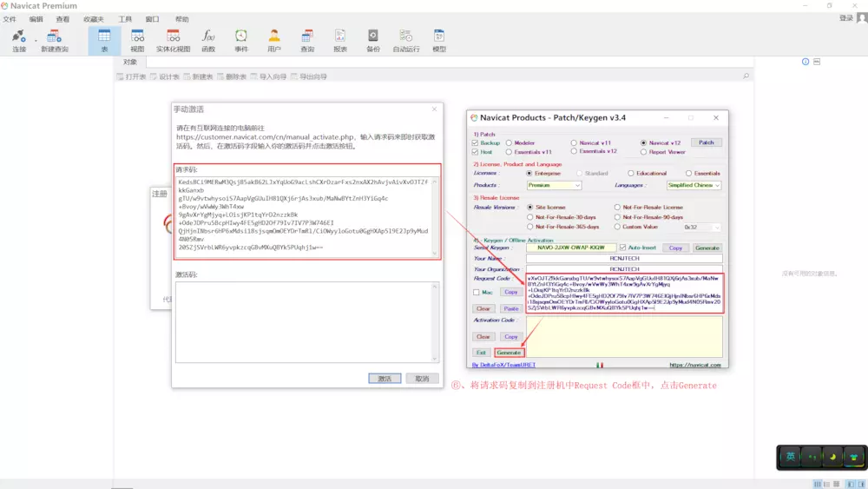Click the 新建查询 toolbar icon
This screenshot has height=489, width=868.
pos(54,41)
